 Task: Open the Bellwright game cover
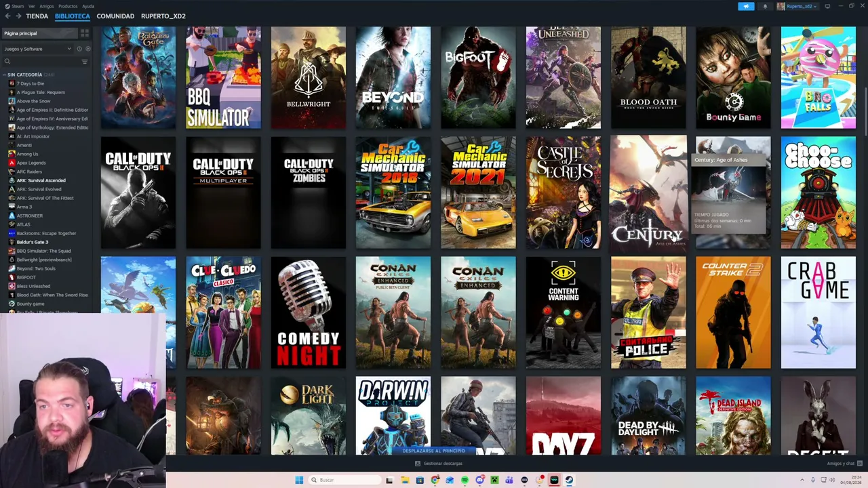(309, 77)
